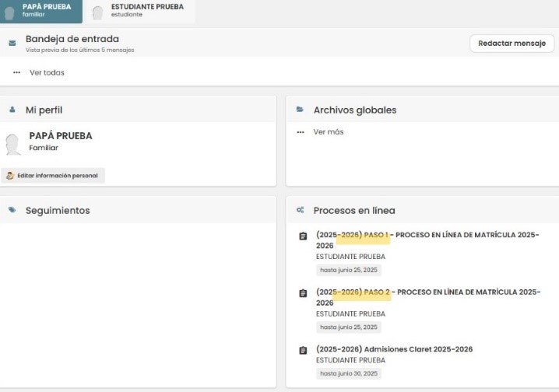
Task: Click the tag icon next to Seguimientos
Action: coord(12,210)
